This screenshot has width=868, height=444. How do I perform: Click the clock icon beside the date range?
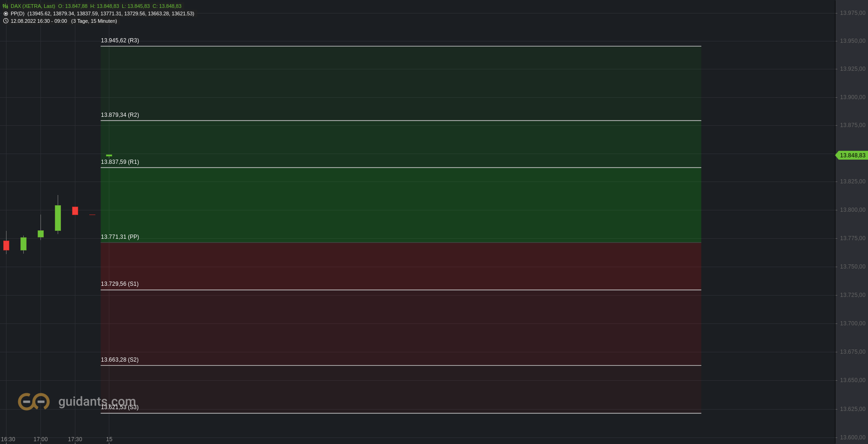(6, 21)
